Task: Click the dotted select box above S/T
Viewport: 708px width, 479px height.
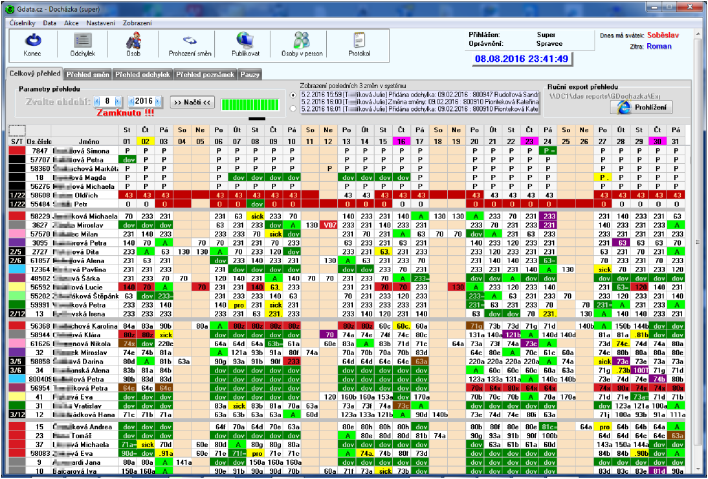Action: tap(17, 131)
